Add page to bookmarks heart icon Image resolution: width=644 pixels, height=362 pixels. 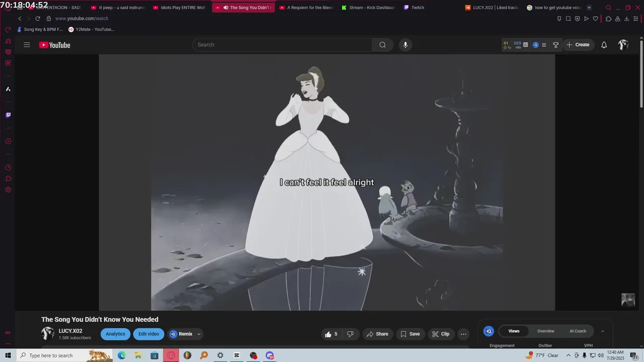click(x=595, y=19)
